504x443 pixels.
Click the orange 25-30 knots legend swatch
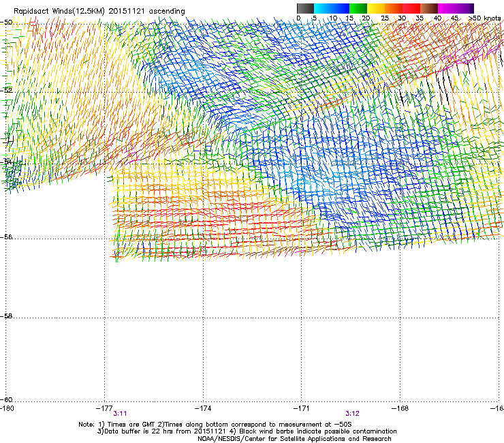[394, 9]
